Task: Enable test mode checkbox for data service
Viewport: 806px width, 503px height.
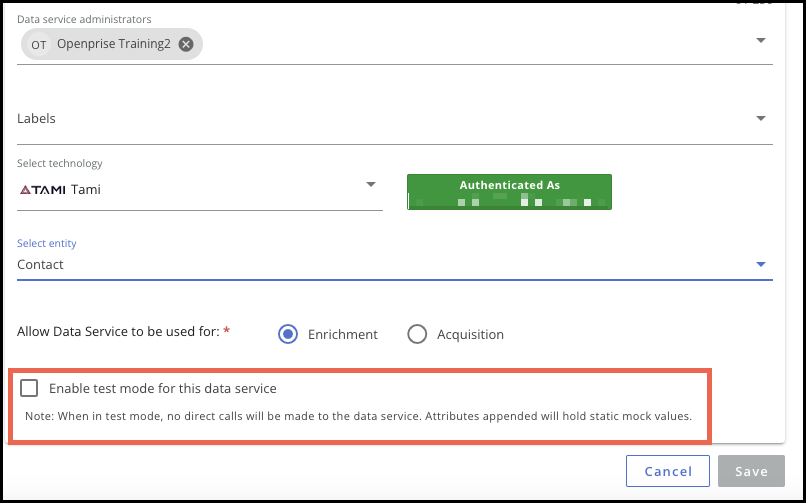Action: tap(29, 388)
